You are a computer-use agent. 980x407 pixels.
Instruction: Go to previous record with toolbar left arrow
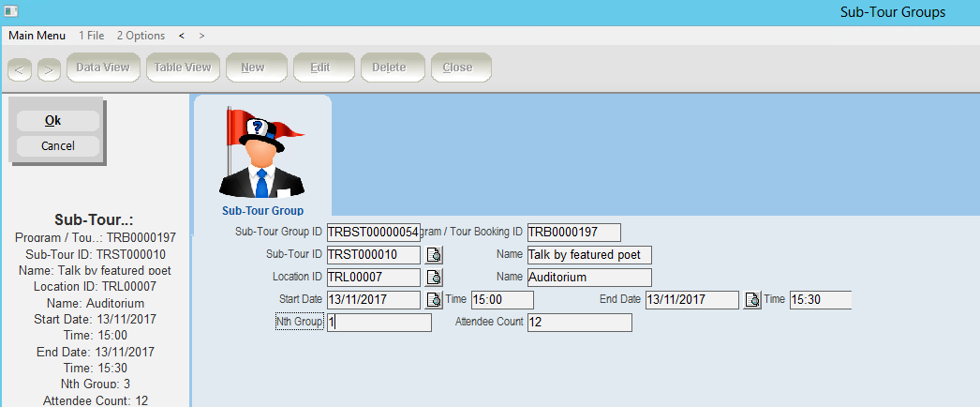coord(20,68)
